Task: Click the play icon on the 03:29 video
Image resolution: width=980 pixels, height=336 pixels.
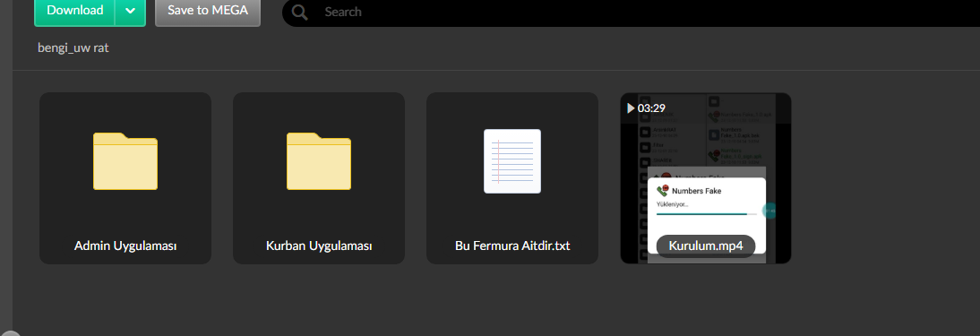Action: click(631, 108)
